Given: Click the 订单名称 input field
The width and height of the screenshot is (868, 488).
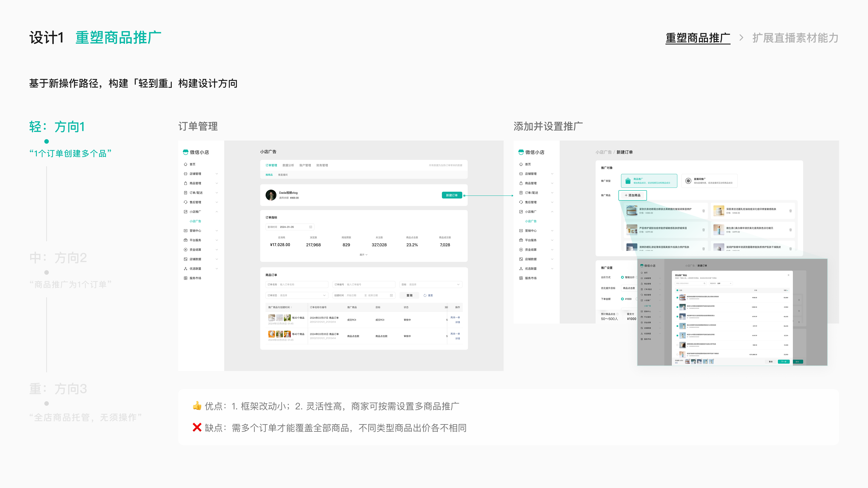Looking at the screenshot, I should point(297,285).
